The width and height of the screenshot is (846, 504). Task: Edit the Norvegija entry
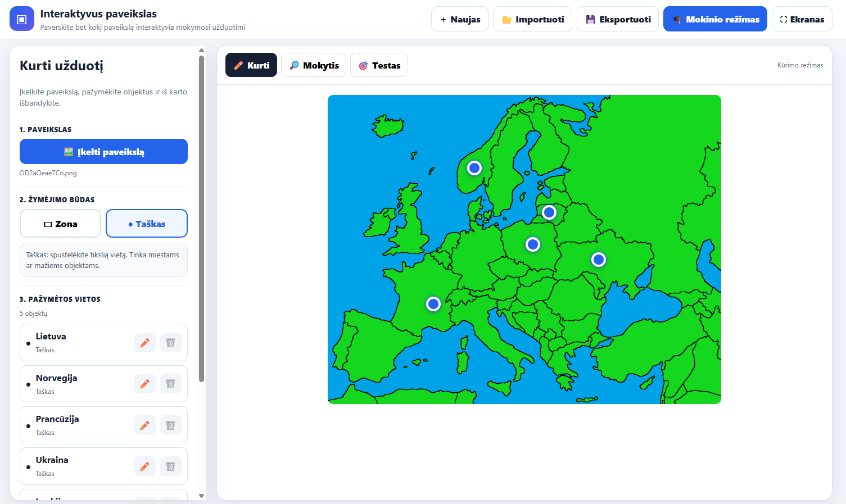pyautogui.click(x=144, y=384)
